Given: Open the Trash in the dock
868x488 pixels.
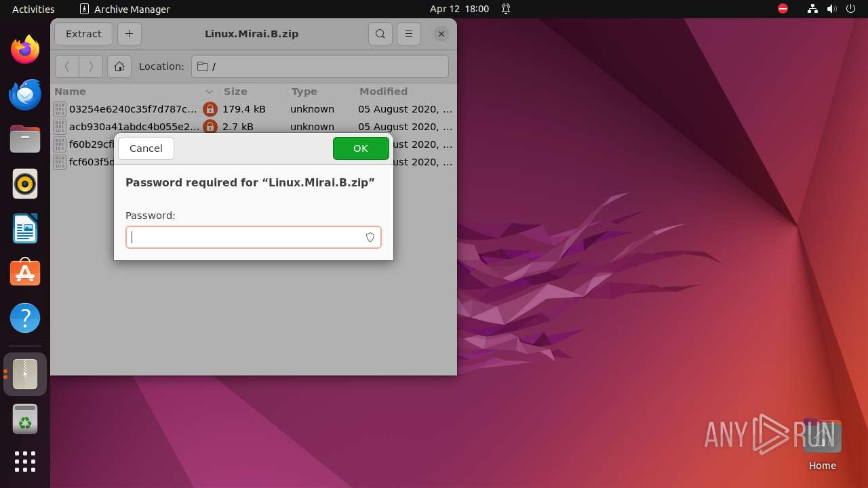Looking at the screenshot, I should 25,419.
